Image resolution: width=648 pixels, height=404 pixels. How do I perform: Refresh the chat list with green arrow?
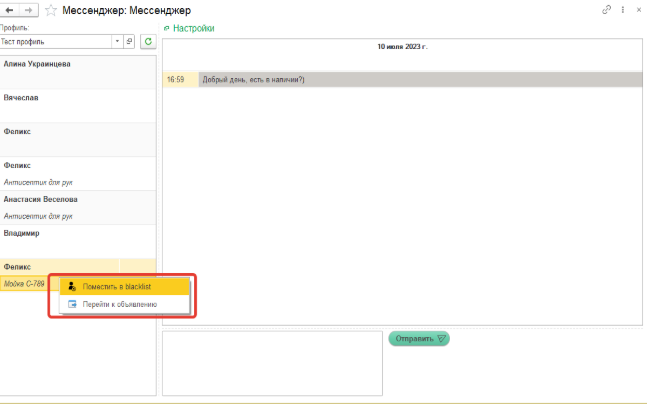tap(148, 42)
